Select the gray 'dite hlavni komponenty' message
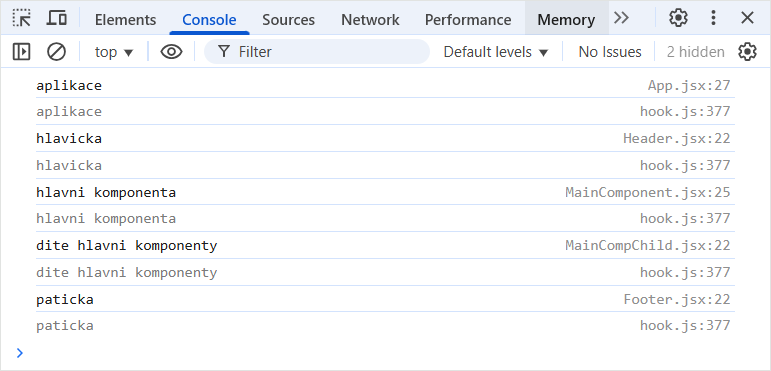 [126, 272]
